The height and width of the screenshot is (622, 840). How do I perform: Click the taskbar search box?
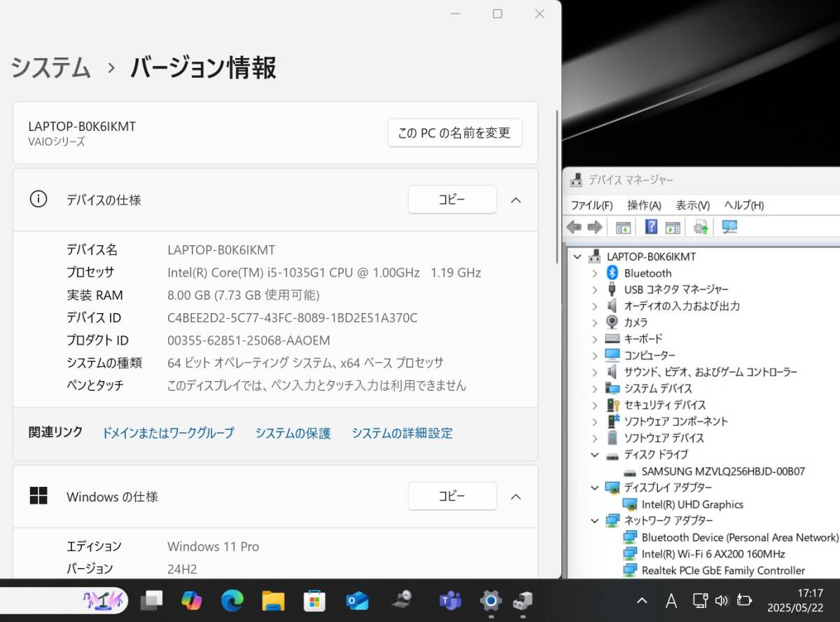(x=63, y=600)
